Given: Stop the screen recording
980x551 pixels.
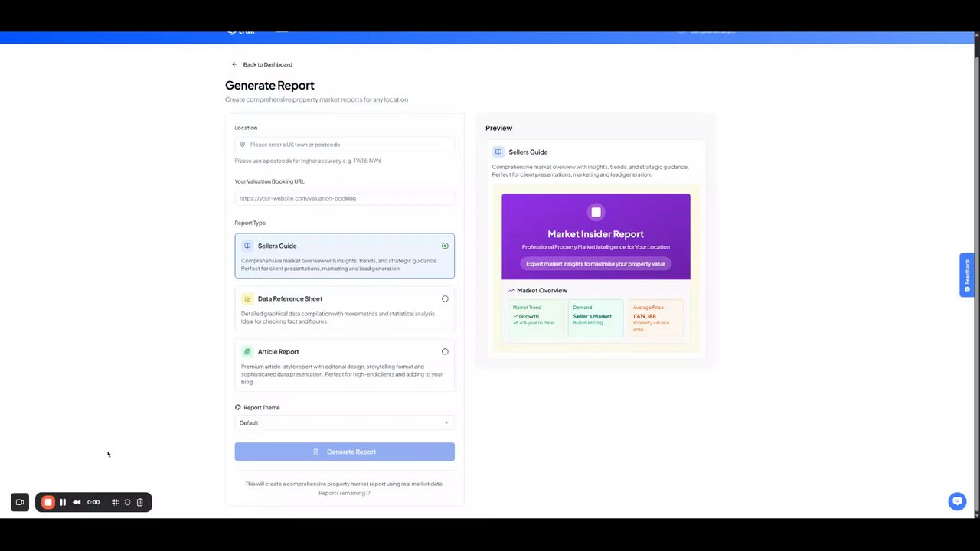Looking at the screenshot, I should (48, 502).
